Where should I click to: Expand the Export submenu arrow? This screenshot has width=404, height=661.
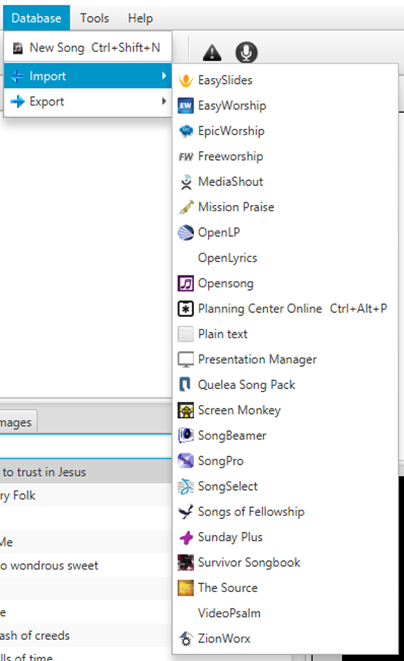[164, 101]
